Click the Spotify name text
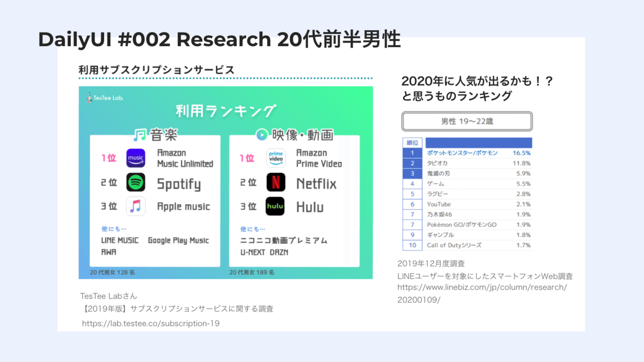 tap(179, 184)
